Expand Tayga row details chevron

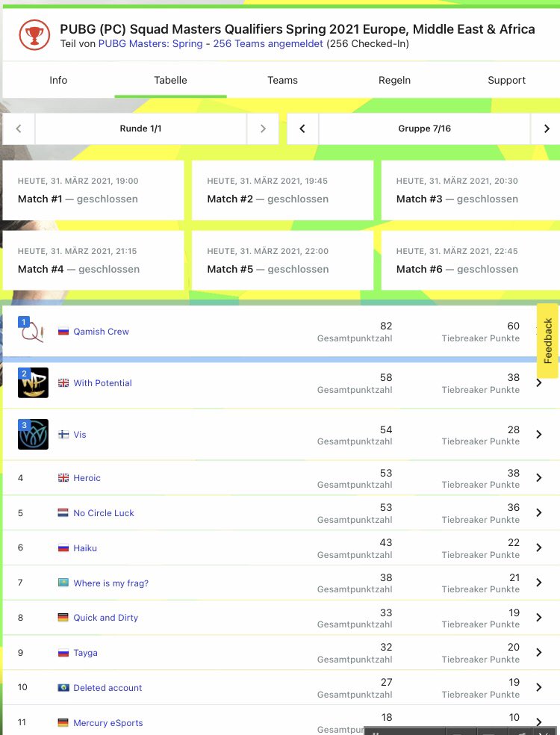539,653
